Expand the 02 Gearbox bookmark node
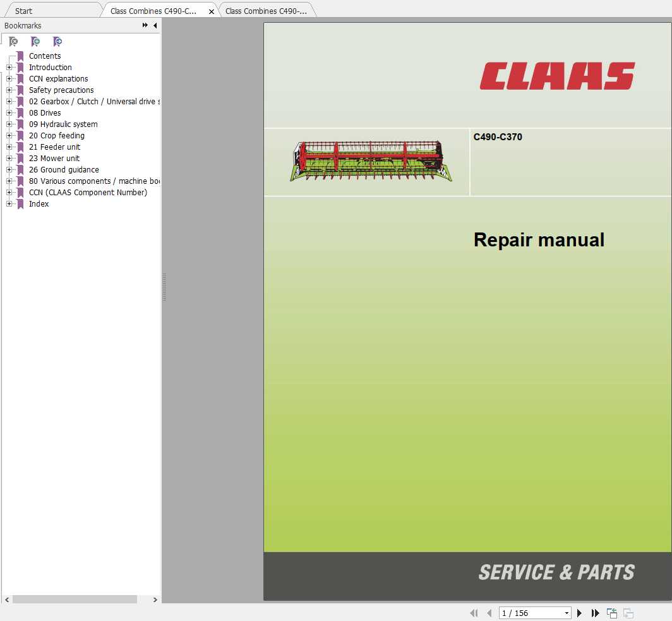Viewport: 672px width, 621px height. [x=9, y=102]
